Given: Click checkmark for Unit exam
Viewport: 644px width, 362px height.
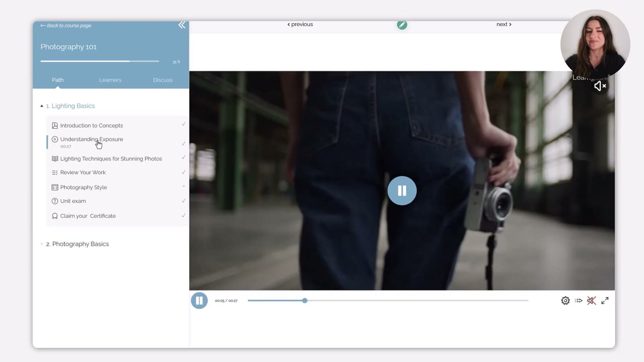Looking at the screenshot, I should [x=184, y=201].
